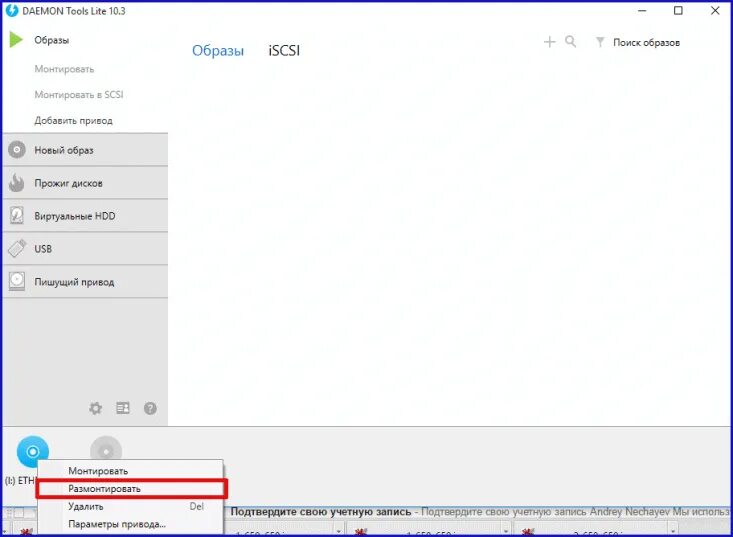
Task: Click the magnifier search icon
Action: tap(571, 42)
